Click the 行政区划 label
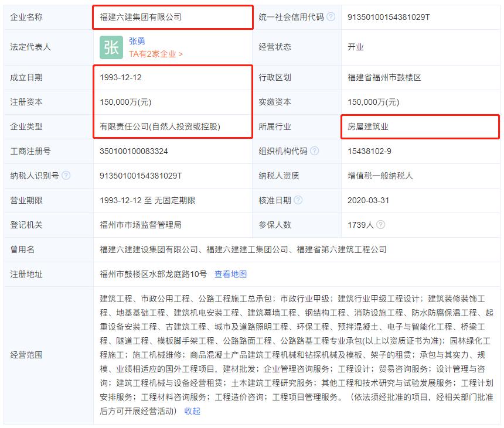This screenshot has width=504, height=428. coord(275,77)
